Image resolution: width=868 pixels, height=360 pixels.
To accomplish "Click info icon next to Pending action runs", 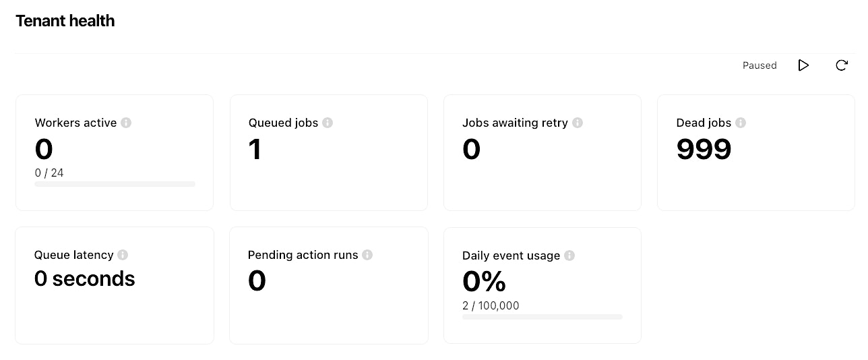I will pos(367,255).
